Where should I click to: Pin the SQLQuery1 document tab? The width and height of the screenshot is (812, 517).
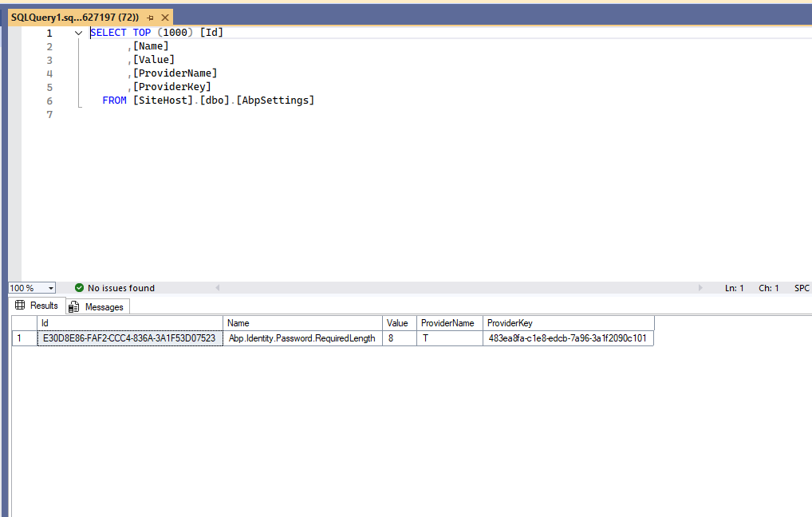[x=150, y=18]
